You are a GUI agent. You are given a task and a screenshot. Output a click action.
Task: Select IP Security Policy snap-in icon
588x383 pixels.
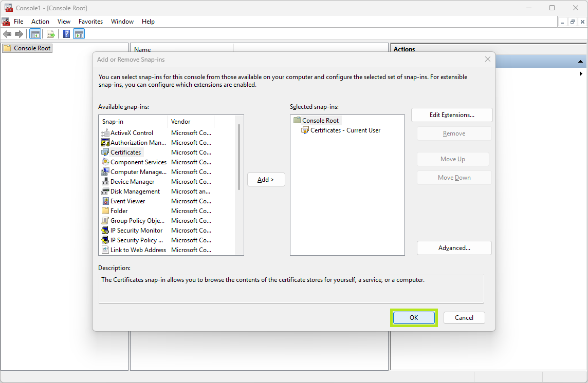[105, 240]
